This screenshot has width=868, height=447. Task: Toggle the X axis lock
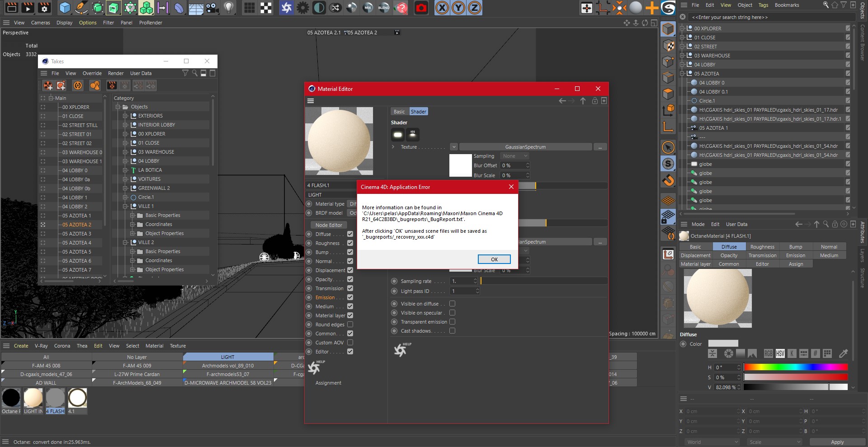[x=442, y=8]
